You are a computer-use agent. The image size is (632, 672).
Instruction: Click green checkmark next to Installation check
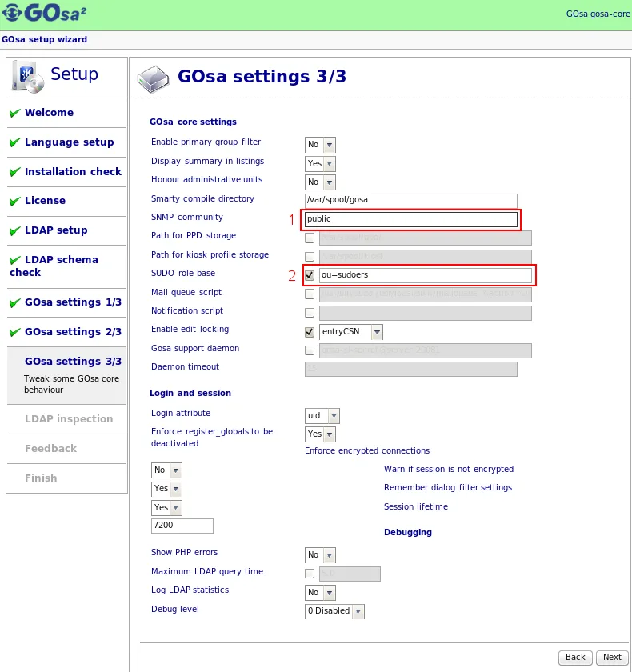(15, 172)
